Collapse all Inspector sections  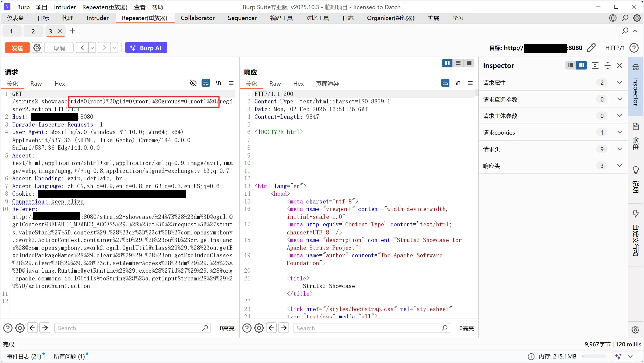[608, 65]
